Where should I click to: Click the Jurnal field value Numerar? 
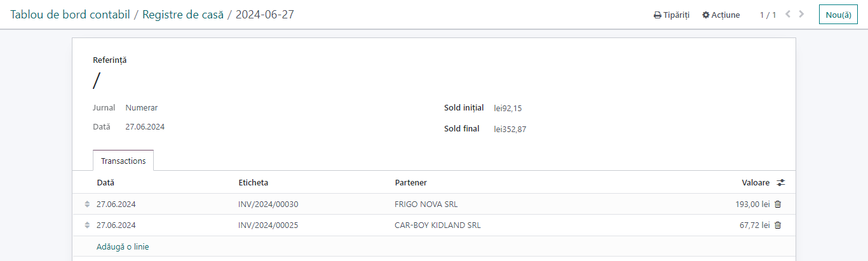[x=142, y=108]
